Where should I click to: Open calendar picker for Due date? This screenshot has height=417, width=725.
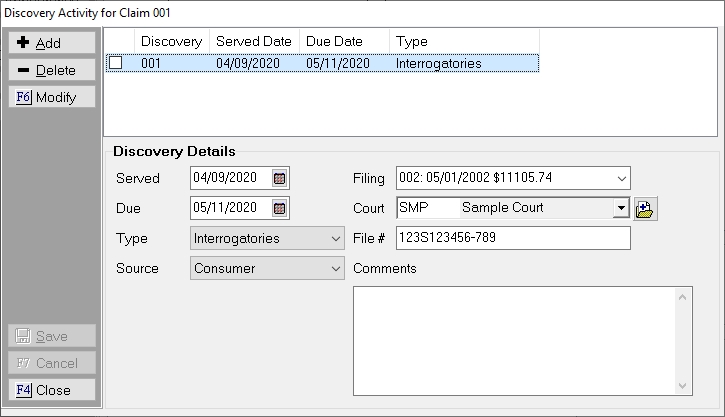pyautogui.click(x=280, y=209)
